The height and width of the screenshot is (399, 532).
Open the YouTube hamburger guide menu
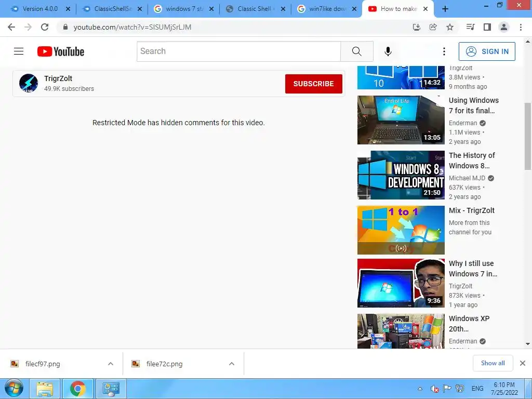pos(19,51)
